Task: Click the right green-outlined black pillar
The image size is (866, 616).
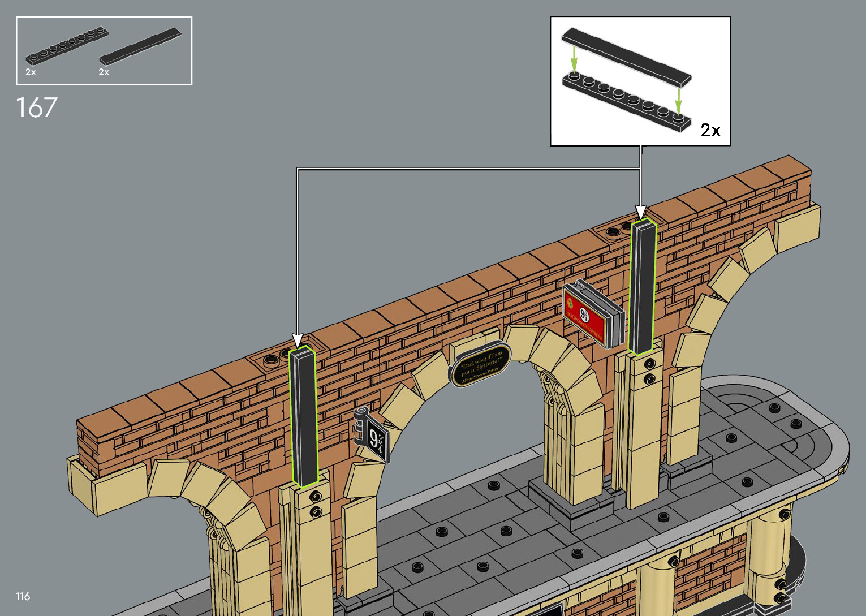Action: point(643,287)
